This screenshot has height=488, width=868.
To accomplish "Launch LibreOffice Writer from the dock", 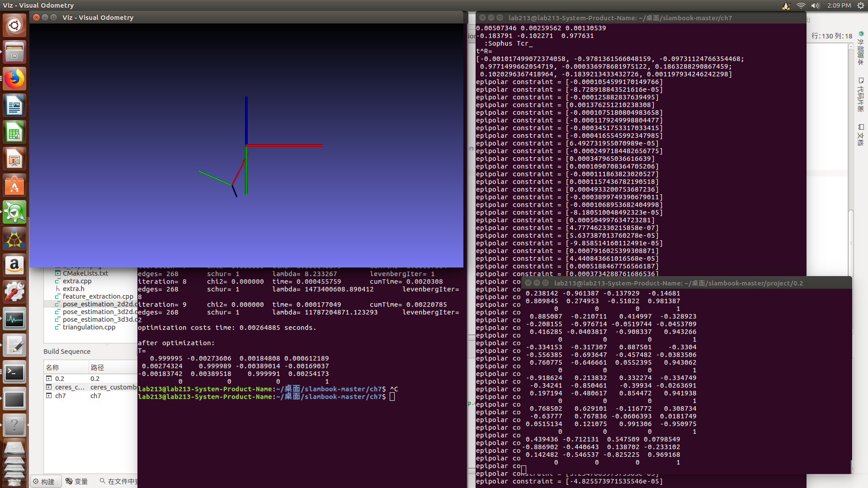I will [14, 106].
